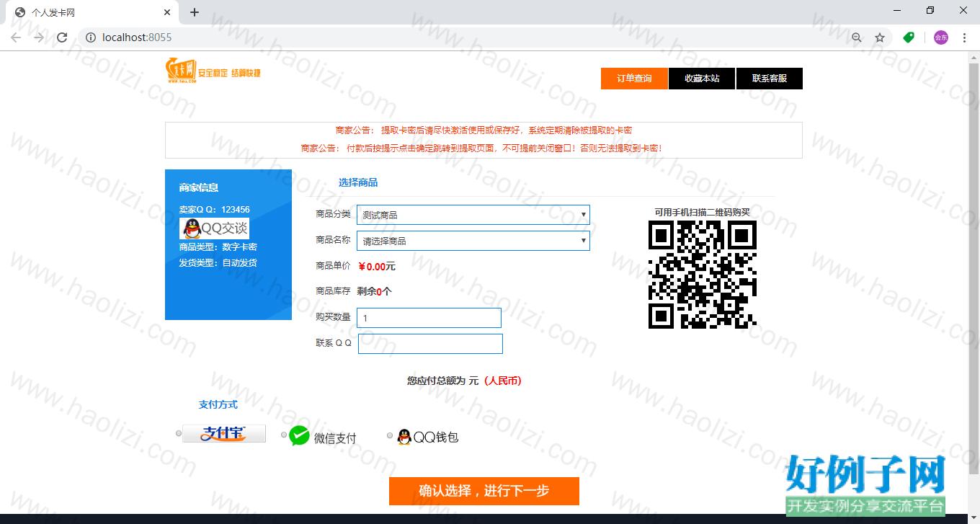Click the 购买数量 input field
Screen dimensions: 980x524
[429, 318]
